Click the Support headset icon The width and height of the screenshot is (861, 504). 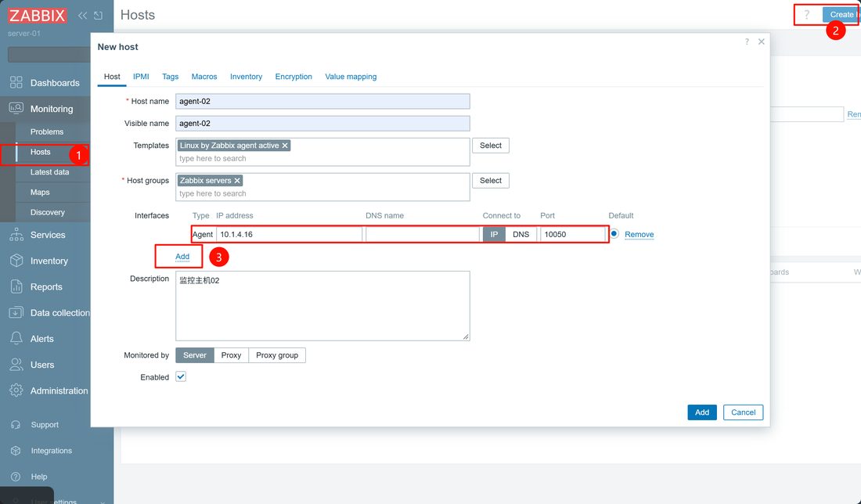tap(16, 424)
